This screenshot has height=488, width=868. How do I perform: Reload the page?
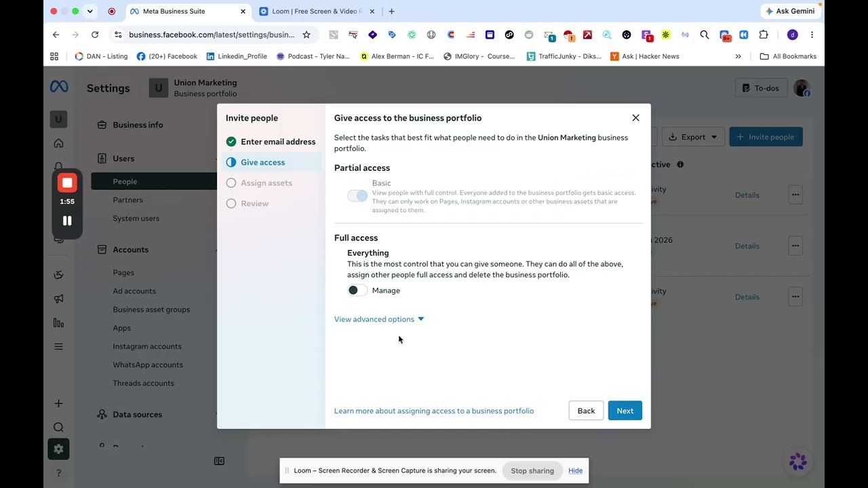pyautogui.click(x=95, y=35)
